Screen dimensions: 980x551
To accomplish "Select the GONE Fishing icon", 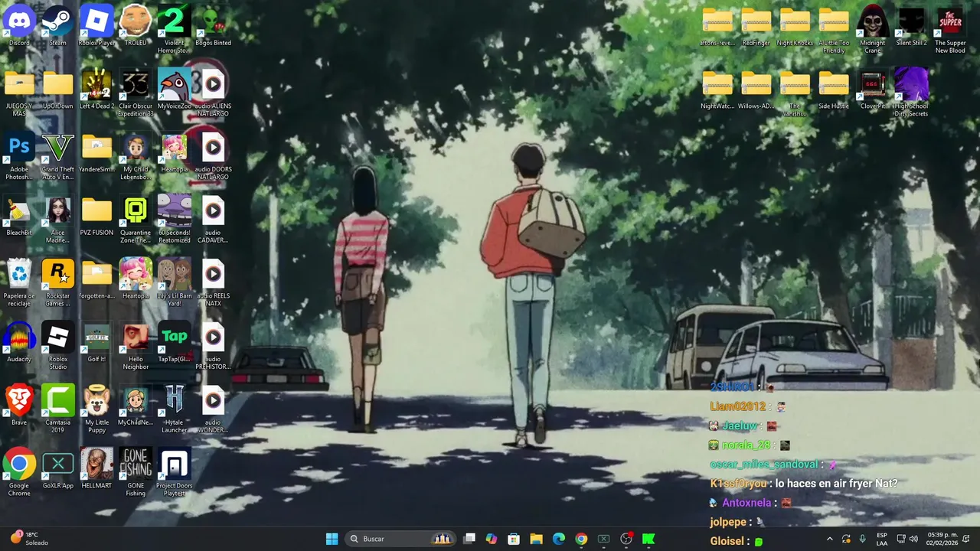I will pos(136,473).
